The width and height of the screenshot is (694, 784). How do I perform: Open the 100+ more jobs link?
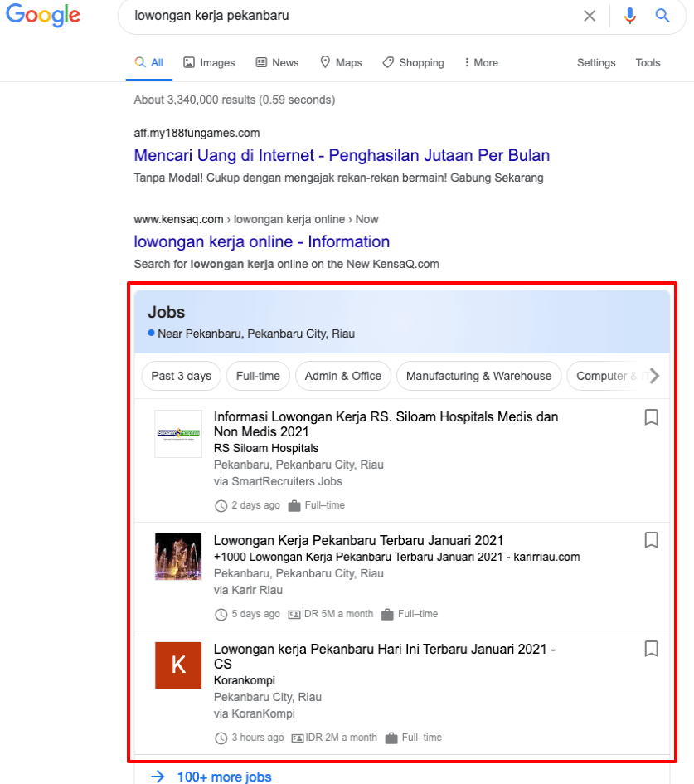[x=224, y=777]
